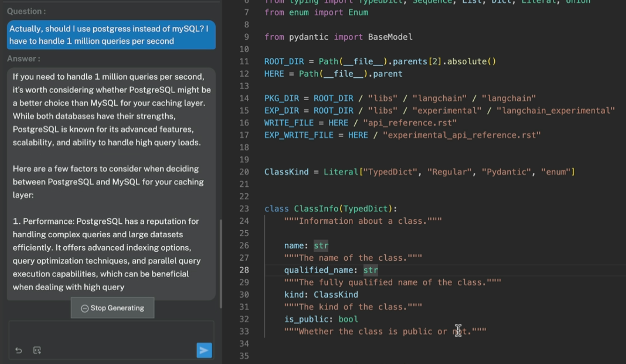Screen dimensions: 626x364
Task: Select the blue question bubble about postgres
Action: [x=111, y=35]
